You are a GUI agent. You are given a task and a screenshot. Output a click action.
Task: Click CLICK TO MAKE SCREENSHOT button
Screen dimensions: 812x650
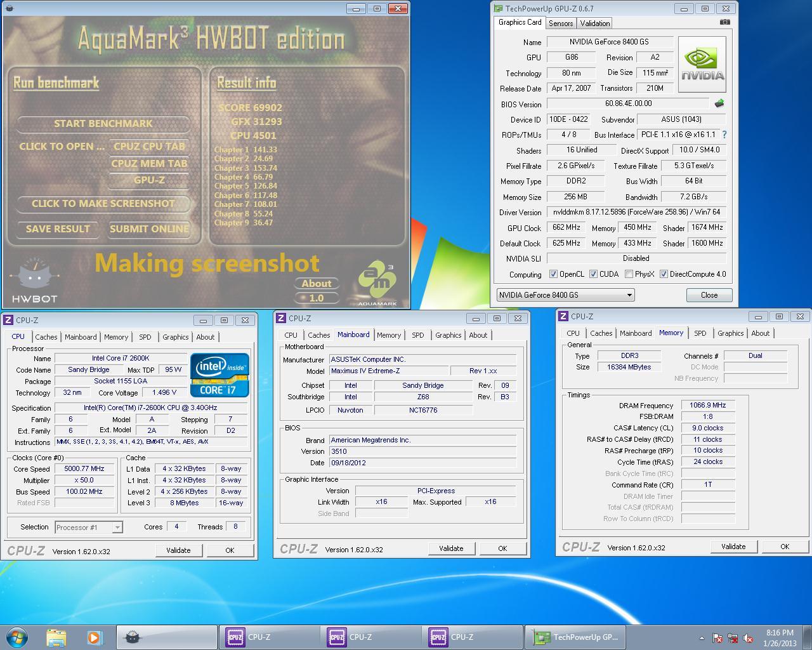[x=103, y=204]
